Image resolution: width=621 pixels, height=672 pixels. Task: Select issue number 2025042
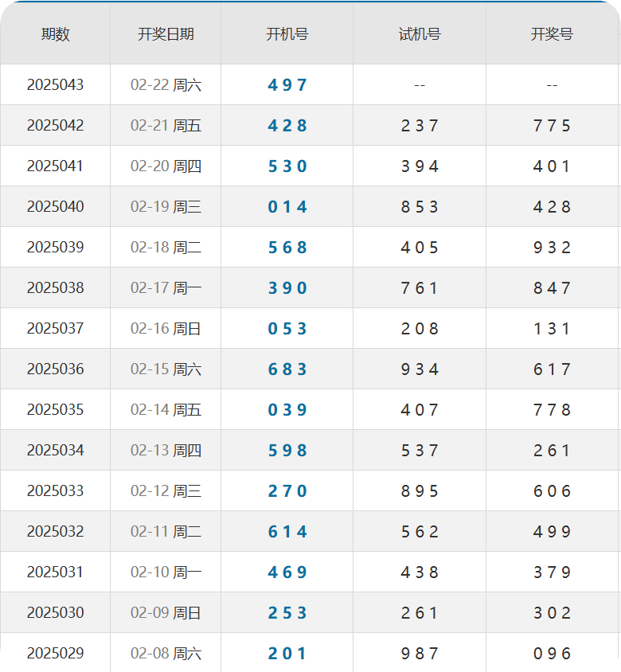click(55, 126)
